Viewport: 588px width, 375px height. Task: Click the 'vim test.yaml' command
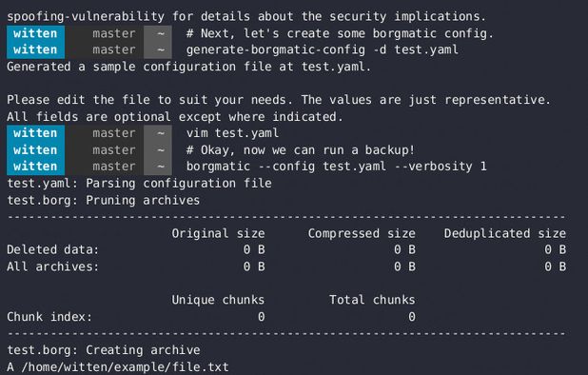point(232,133)
